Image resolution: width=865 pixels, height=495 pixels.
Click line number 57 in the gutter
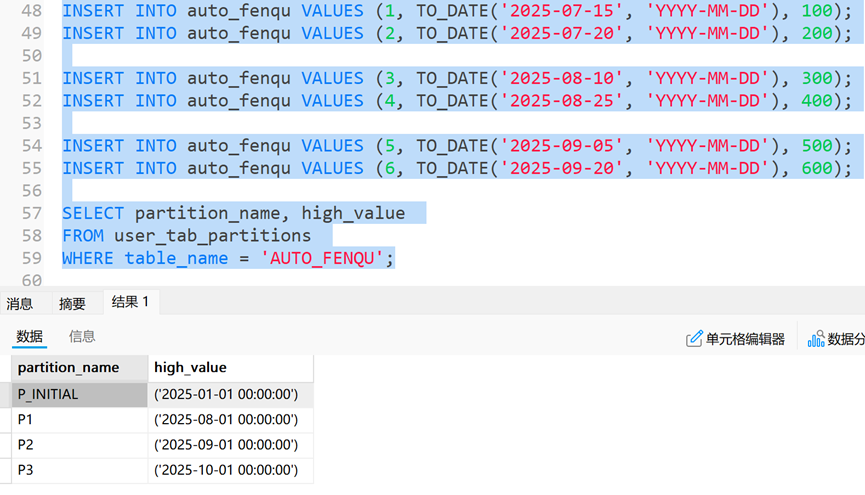[x=31, y=213]
